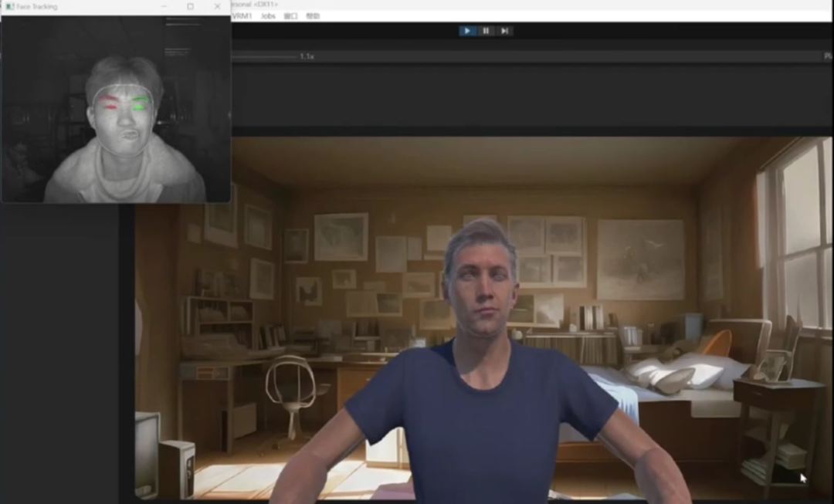Click the red eye tracking marker

point(110,106)
